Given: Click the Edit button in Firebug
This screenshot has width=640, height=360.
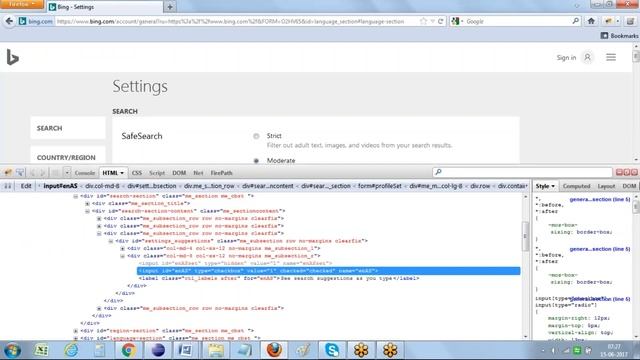Looking at the screenshot, I should tap(26, 186).
